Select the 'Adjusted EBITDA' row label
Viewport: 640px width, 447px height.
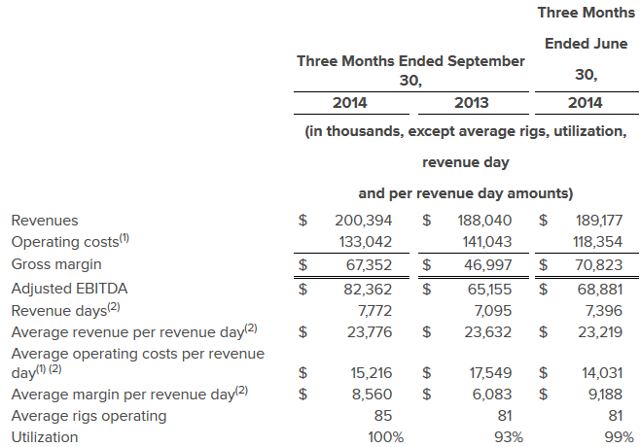69,289
